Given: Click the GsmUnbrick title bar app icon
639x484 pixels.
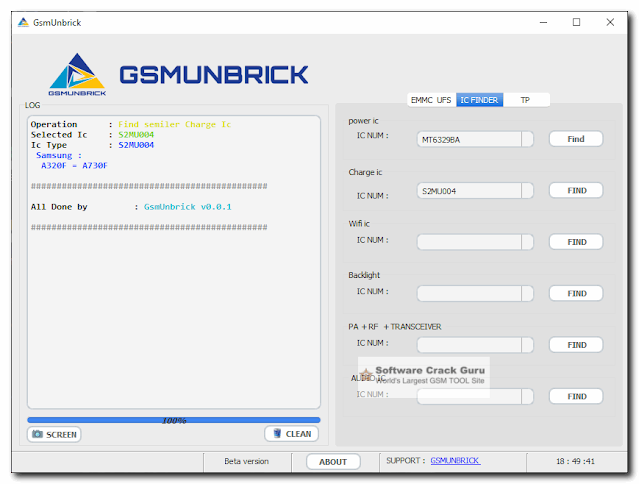Looking at the screenshot, I should tap(23, 22).
